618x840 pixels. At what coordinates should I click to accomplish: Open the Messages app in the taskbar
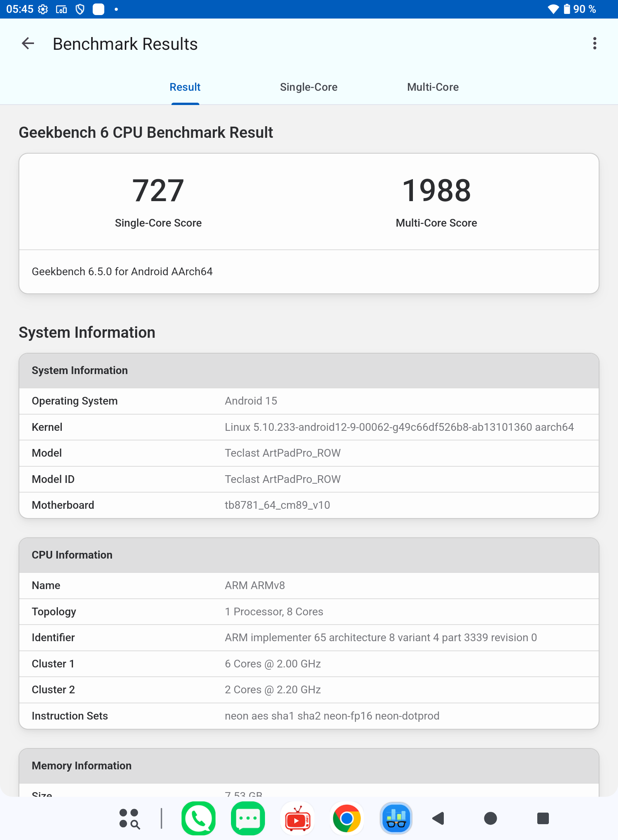(x=248, y=818)
